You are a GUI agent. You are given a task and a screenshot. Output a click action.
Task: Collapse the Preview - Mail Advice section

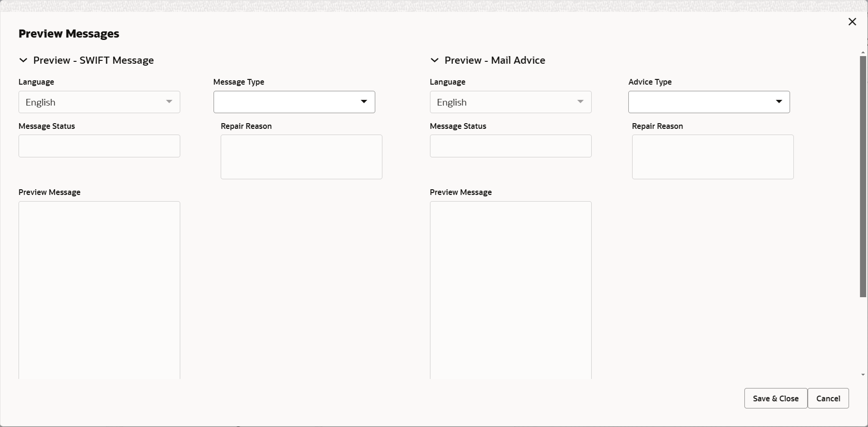pos(434,60)
